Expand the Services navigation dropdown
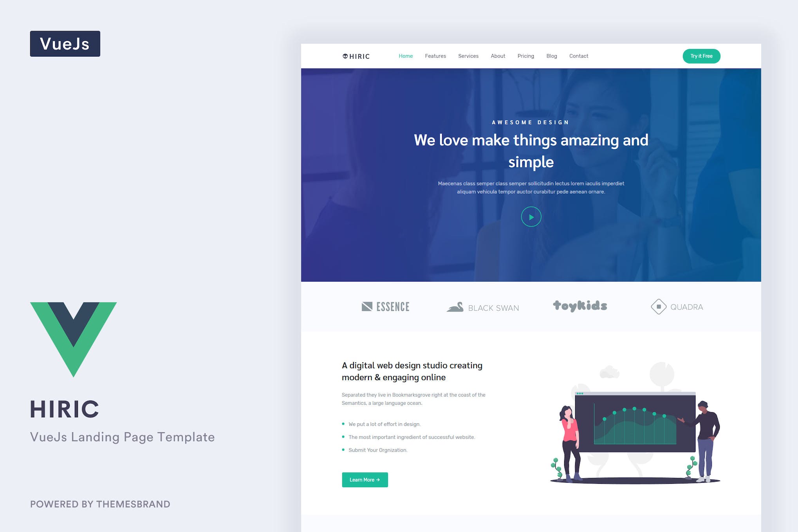This screenshot has height=532, width=798. (x=468, y=56)
